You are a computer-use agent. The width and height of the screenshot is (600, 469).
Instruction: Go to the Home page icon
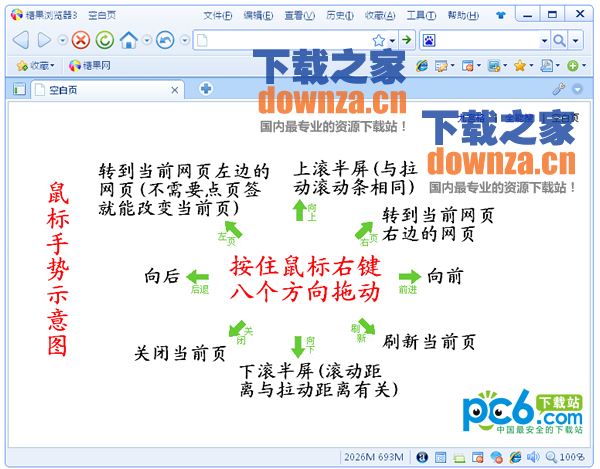(128, 40)
